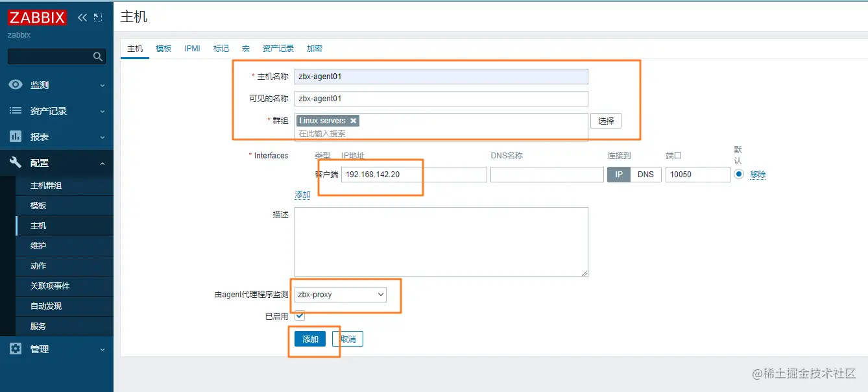Click the IP address field 192.168.142.20
The height and width of the screenshot is (392, 868).
pyautogui.click(x=414, y=175)
